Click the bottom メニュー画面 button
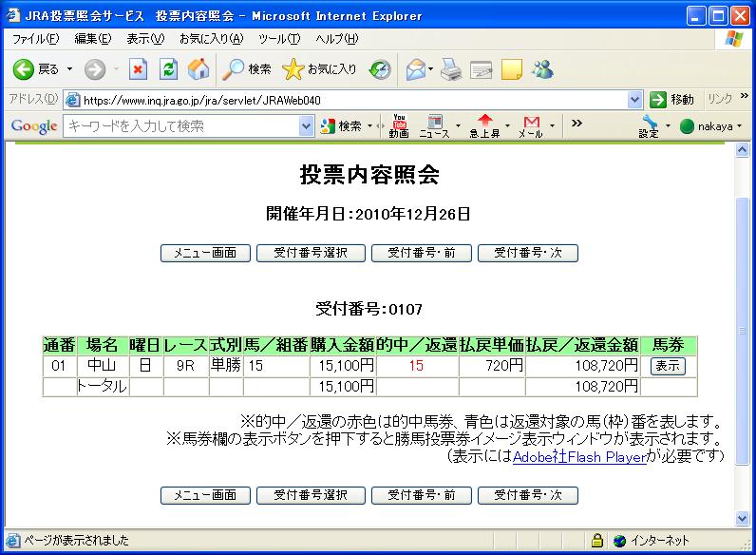Viewport: 756px width, 555px height. (205, 495)
